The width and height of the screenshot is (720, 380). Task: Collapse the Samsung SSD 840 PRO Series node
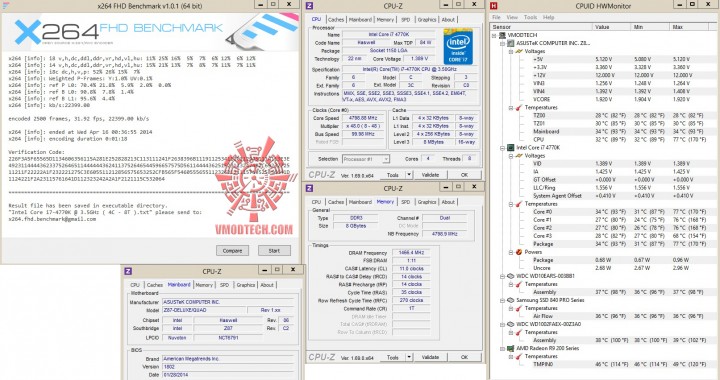[502, 300]
